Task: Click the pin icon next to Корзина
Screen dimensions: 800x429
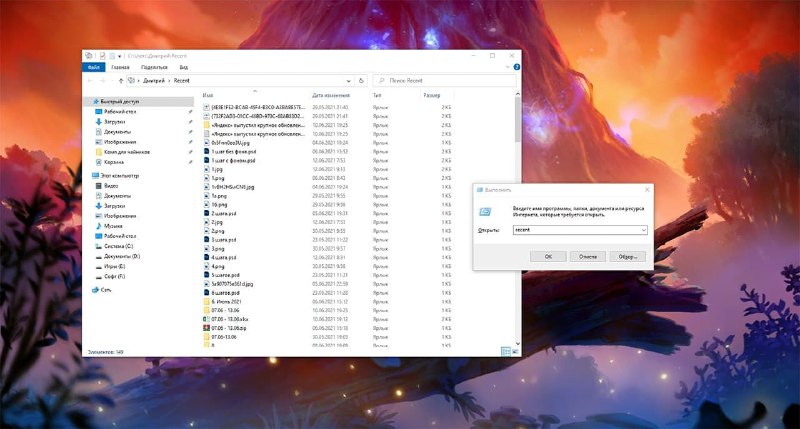Action: [x=190, y=162]
